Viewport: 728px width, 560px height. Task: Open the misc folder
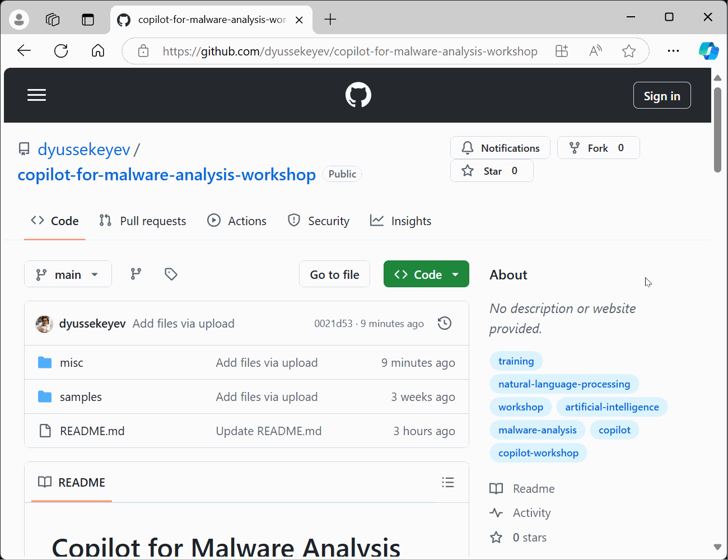[x=72, y=363]
